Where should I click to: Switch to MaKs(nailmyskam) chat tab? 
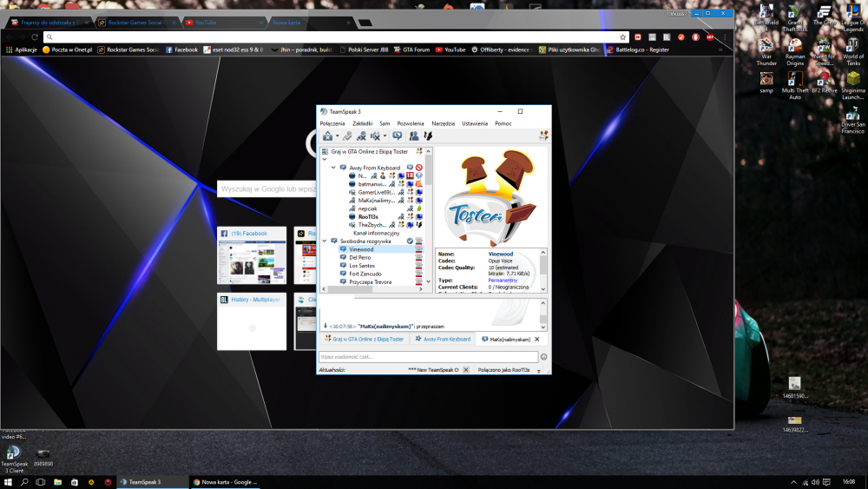(506, 339)
